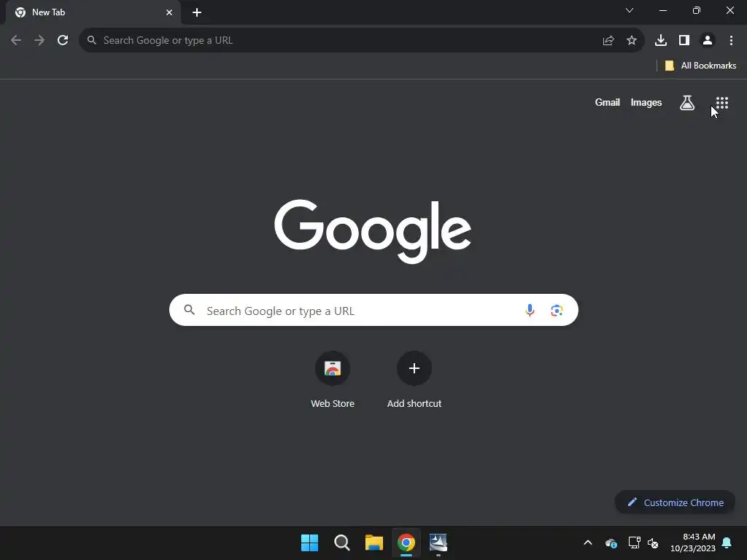The image size is (747, 560).
Task: Click the forward navigation arrow
Action: [39, 41]
